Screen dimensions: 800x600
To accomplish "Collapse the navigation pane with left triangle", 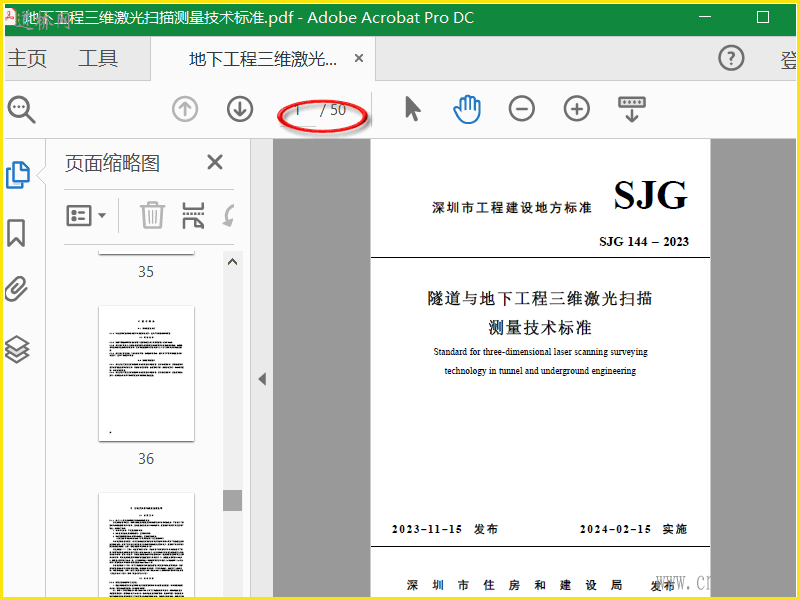I will tap(262, 379).
